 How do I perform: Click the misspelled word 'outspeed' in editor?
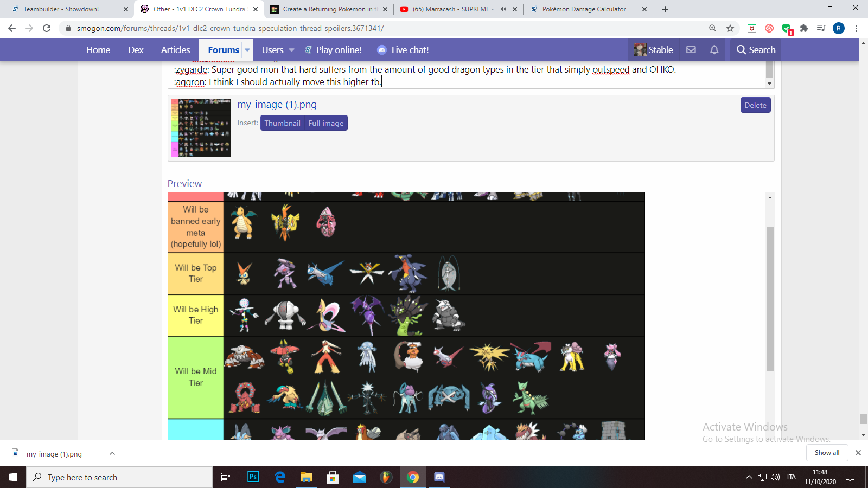click(611, 69)
